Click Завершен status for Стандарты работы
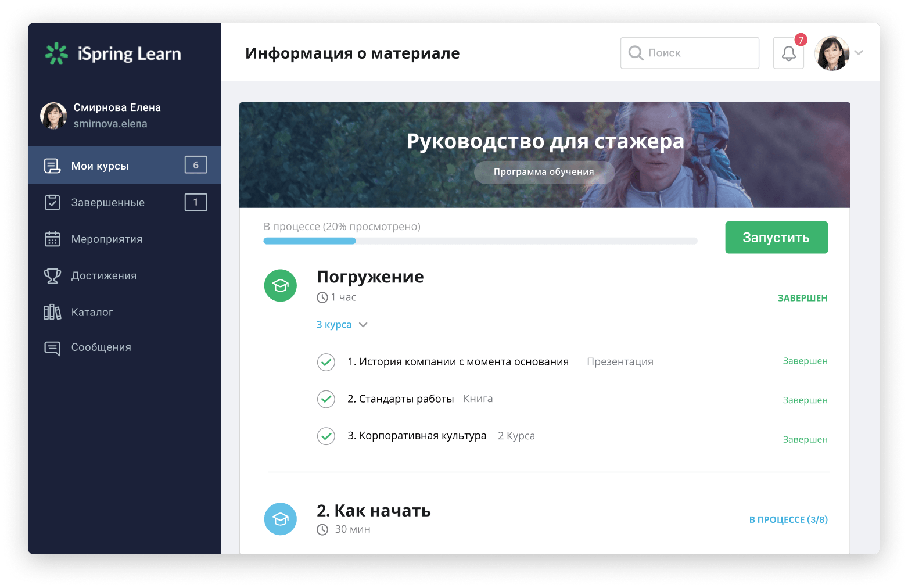The width and height of the screenshot is (908, 588). 805,400
